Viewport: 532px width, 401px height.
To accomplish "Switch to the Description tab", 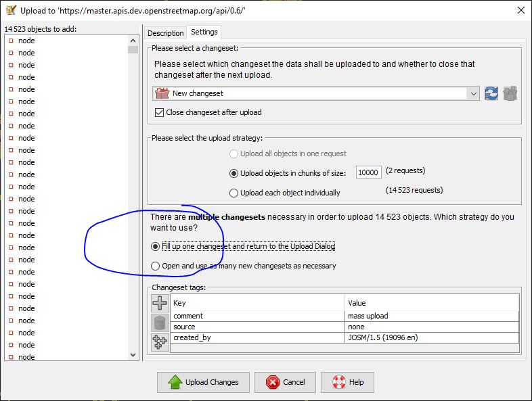I will coord(166,33).
